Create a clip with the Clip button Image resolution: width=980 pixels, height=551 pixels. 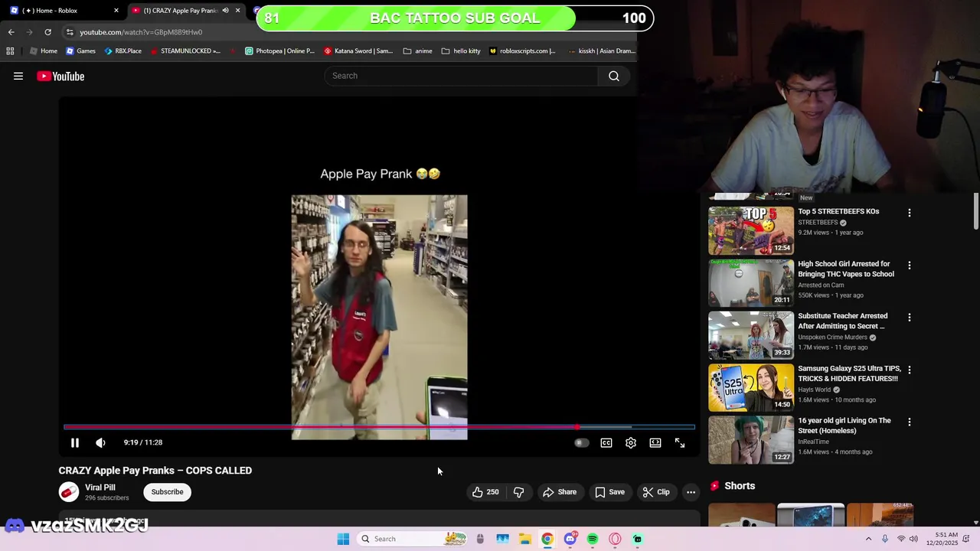coord(656,492)
